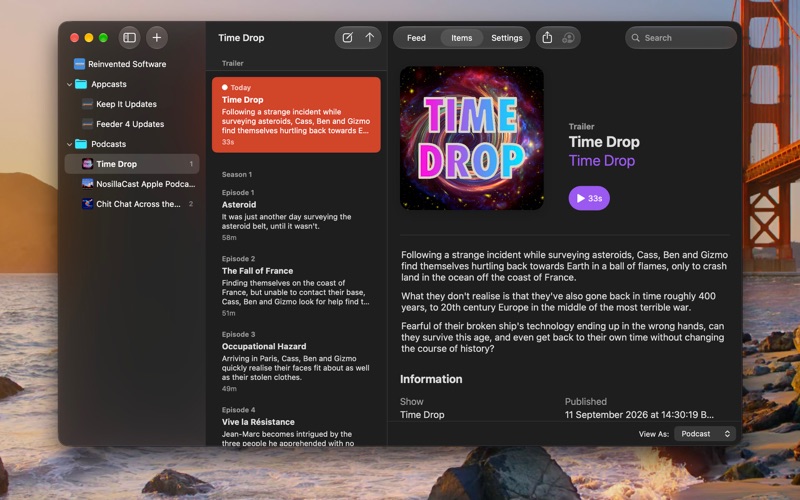Click the 58m duration under Asteroid
The width and height of the screenshot is (800, 500).
[x=229, y=238]
